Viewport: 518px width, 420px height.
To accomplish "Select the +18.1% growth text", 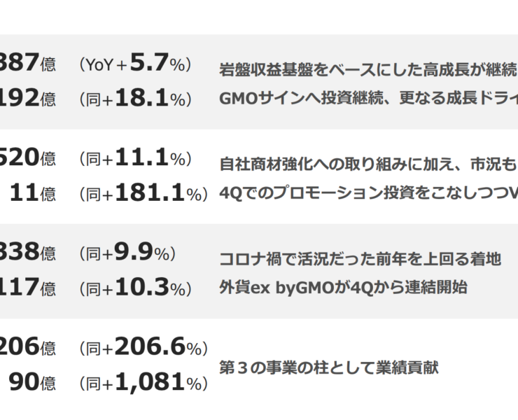I will click(135, 99).
